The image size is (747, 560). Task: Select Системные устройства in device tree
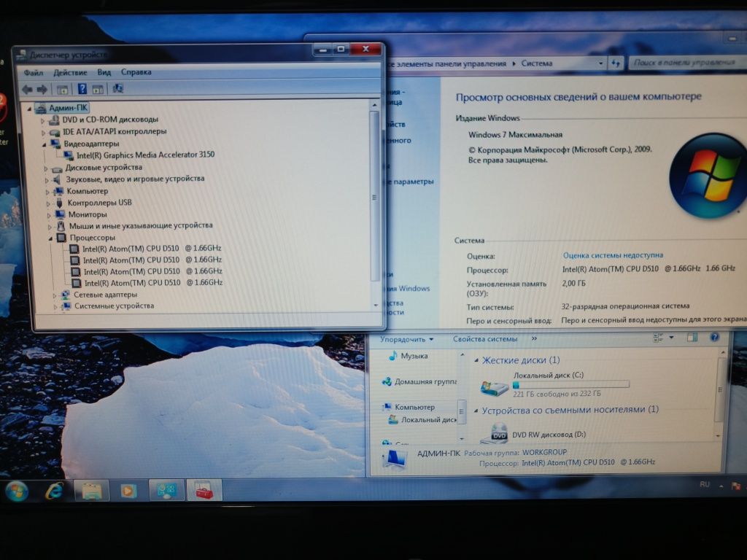(x=114, y=306)
